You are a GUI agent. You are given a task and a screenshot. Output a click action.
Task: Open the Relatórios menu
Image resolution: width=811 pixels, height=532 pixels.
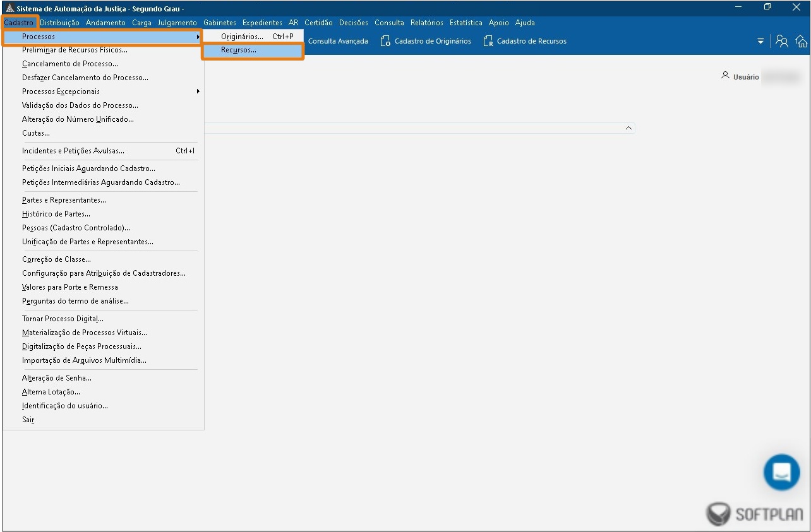pyautogui.click(x=427, y=23)
